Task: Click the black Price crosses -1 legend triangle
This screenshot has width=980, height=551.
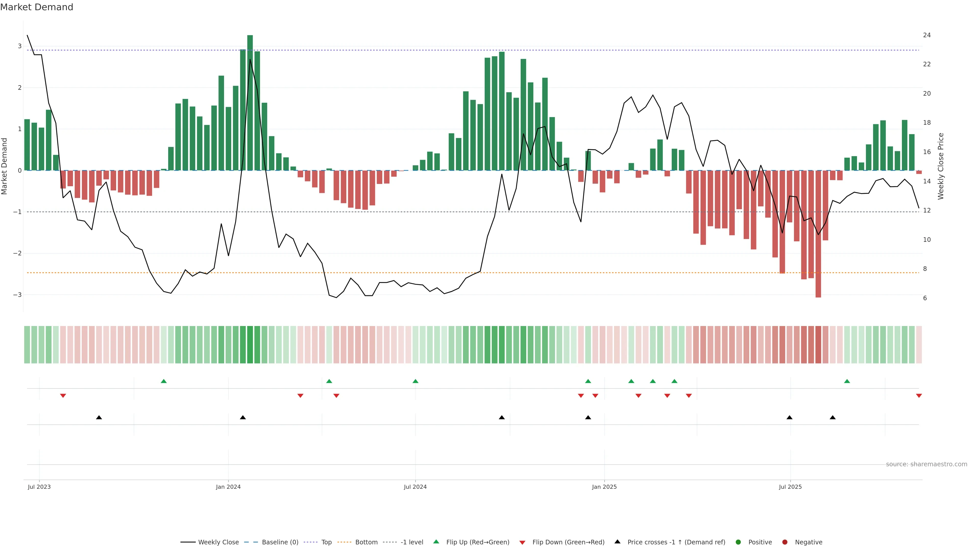Action: coord(617,542)
